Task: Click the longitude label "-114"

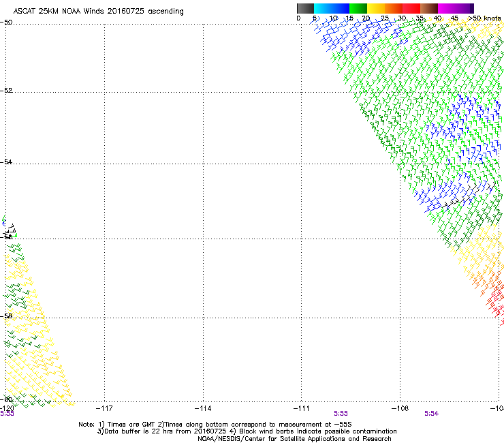Action: pos(203,408)
